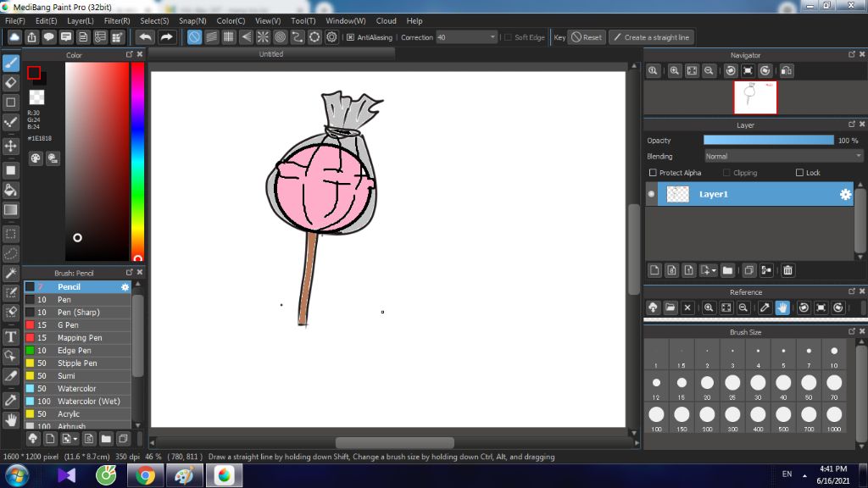Select the Brush tool in left toolbar
This screenshot has height=488, width=868.
coord(10,63)
